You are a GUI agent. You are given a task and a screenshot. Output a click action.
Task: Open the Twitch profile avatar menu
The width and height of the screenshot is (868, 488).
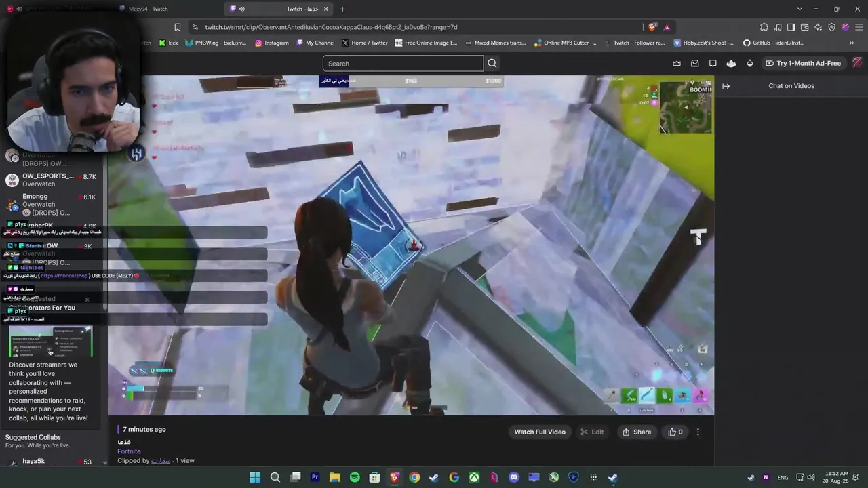pos(857,63)
